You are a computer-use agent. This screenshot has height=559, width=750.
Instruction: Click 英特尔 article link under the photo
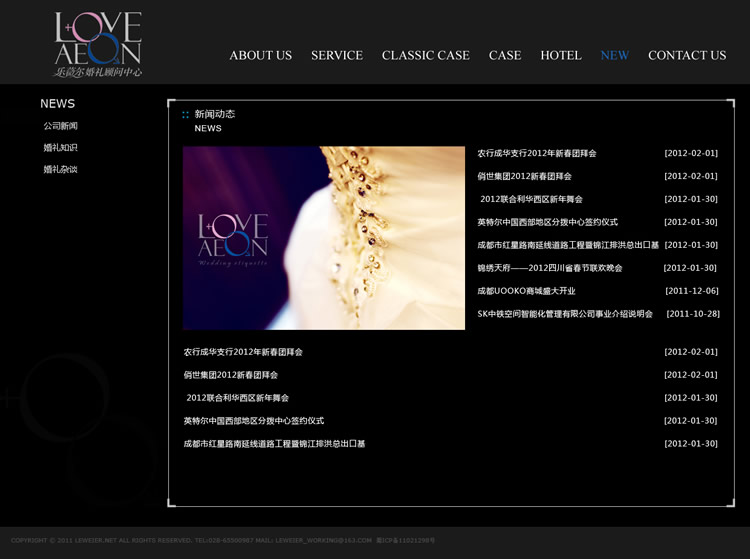(x=253, y=421)
